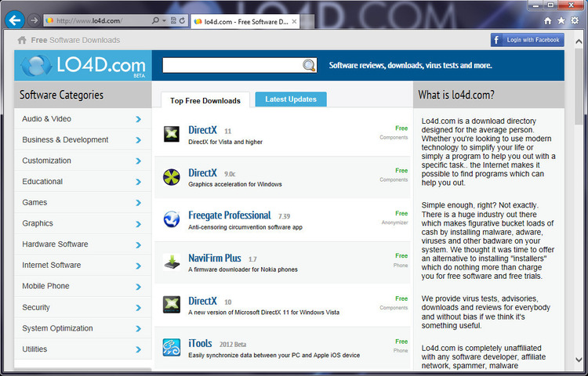Click Login with Facebook button
The height and width of the screenshot is (376, 588).
coord(528,40)
